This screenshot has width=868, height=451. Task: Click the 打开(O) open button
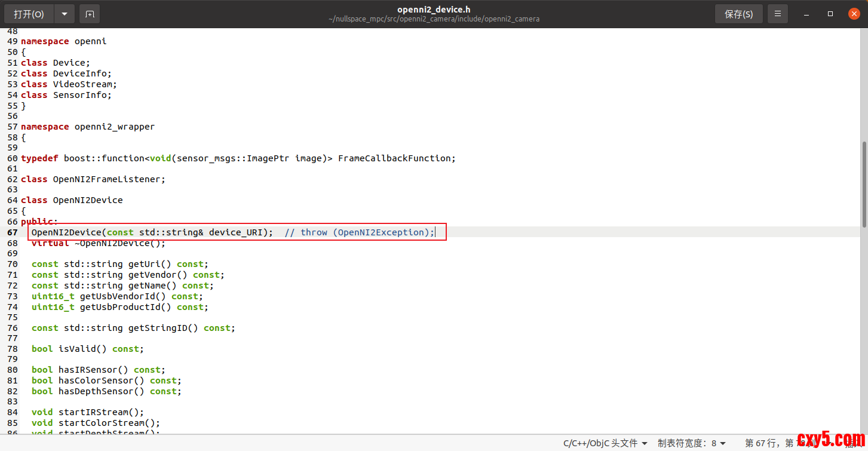coord(29,14)
